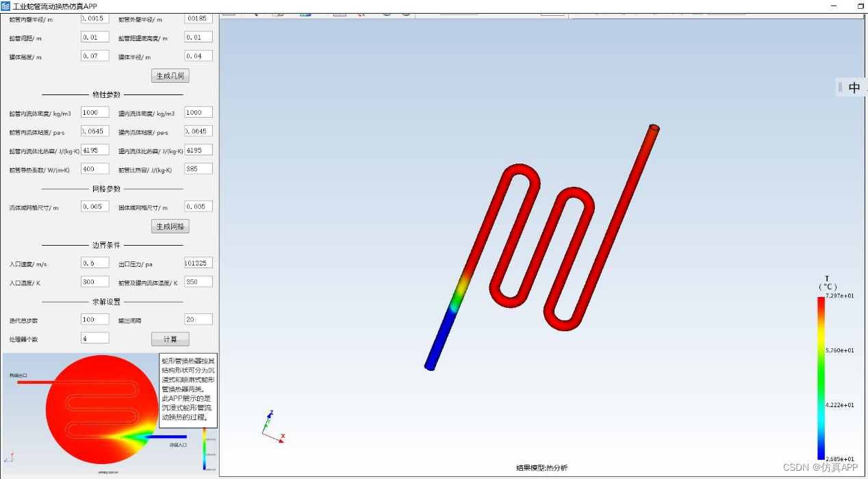Viewport: 868px width, 479px height.
Task: Click the legend value 4.222e+01
Action: tap(840, 405)
